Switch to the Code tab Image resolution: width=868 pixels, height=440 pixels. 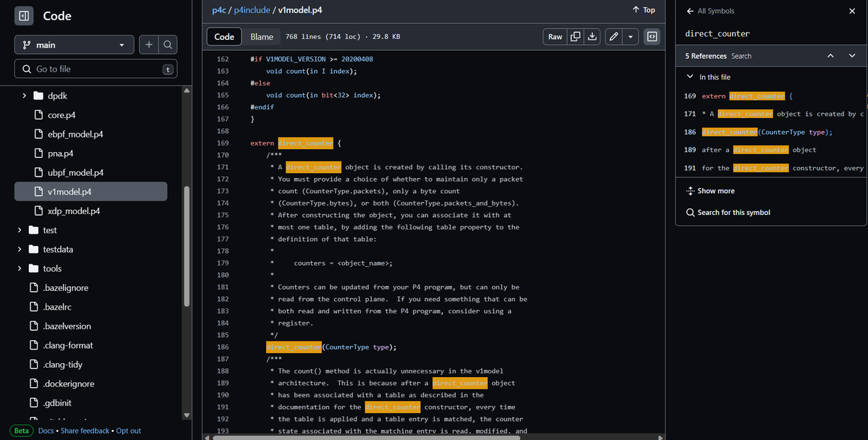(x=224, y=36)
